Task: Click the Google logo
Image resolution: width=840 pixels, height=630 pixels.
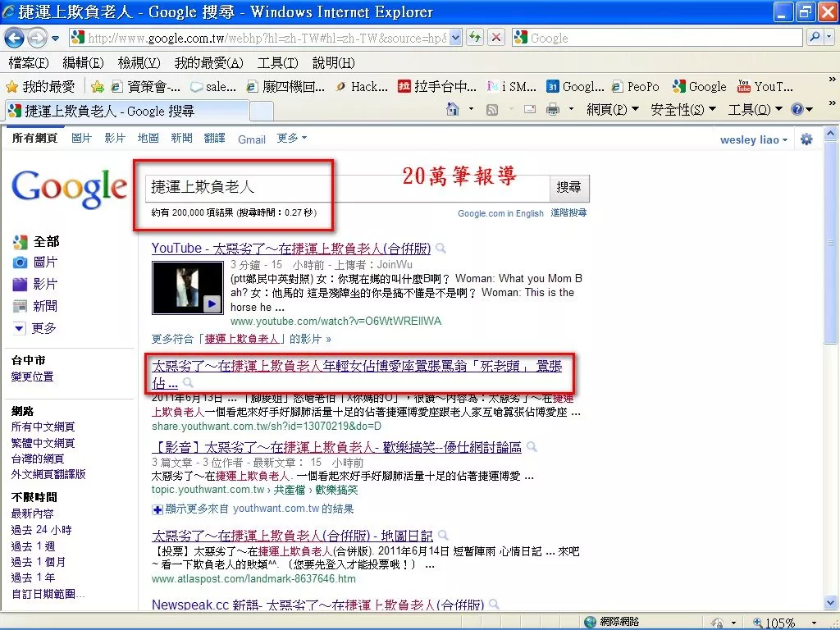Action: pyautogui.click(x=69, y=189)
